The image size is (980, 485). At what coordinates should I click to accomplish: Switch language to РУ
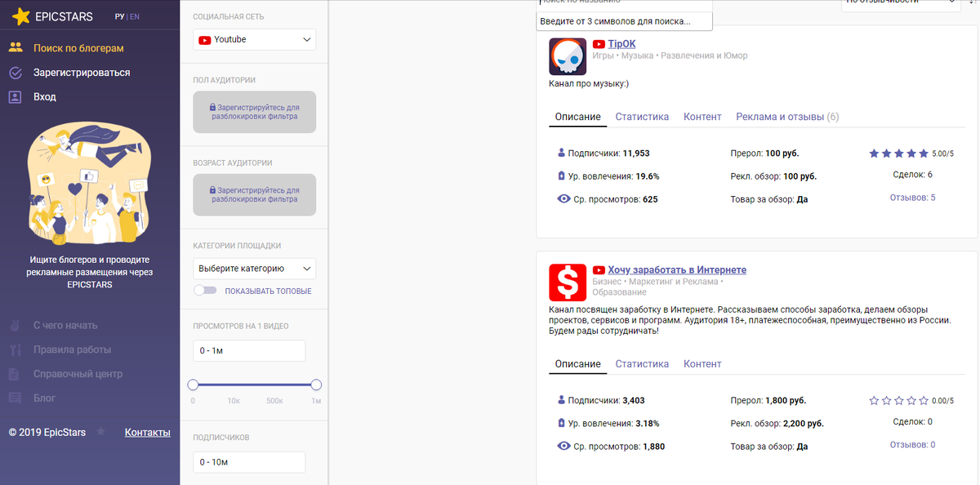tap(120, 16)
